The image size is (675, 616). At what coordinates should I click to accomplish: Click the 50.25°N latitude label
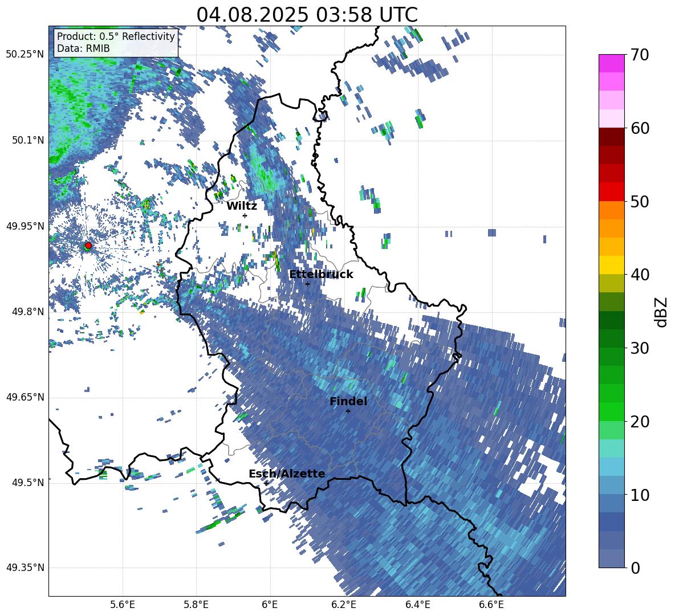click(x=25, y=55)
